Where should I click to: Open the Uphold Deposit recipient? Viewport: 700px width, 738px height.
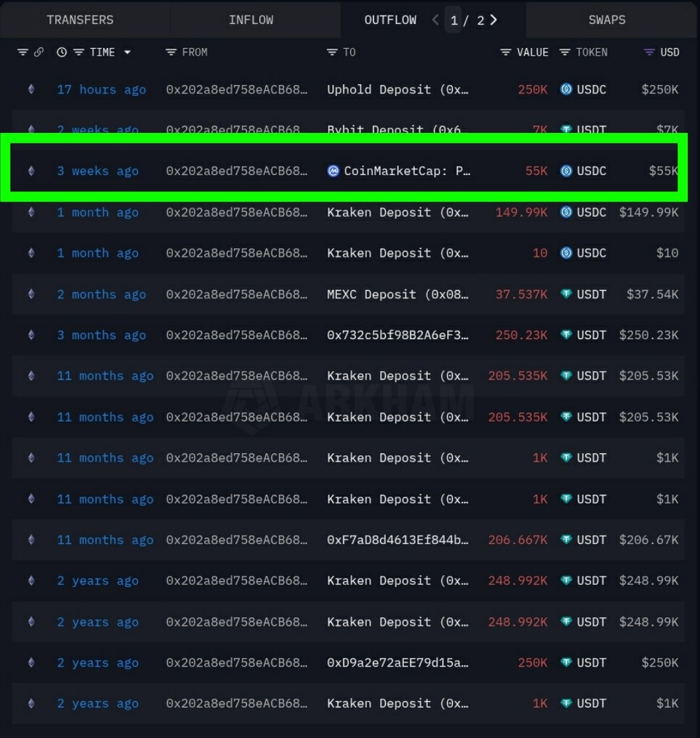point(398,89)
